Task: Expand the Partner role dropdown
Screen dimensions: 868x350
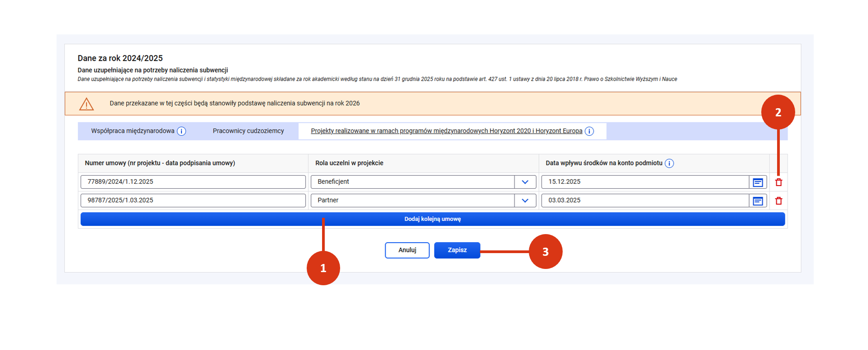Action: coord(525,201)
